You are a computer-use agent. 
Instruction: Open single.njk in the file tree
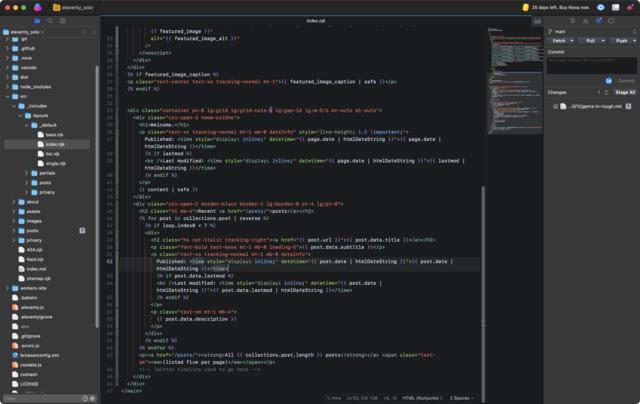pos(56,163)
